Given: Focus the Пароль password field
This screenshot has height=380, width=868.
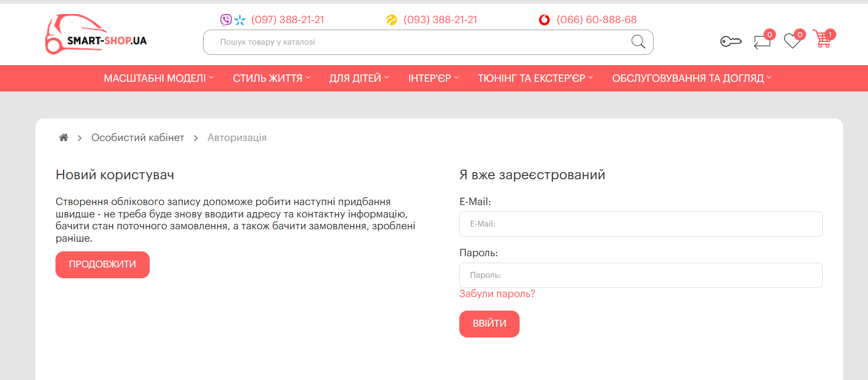Looking at the screenshot, I should [x=640, y=275].
